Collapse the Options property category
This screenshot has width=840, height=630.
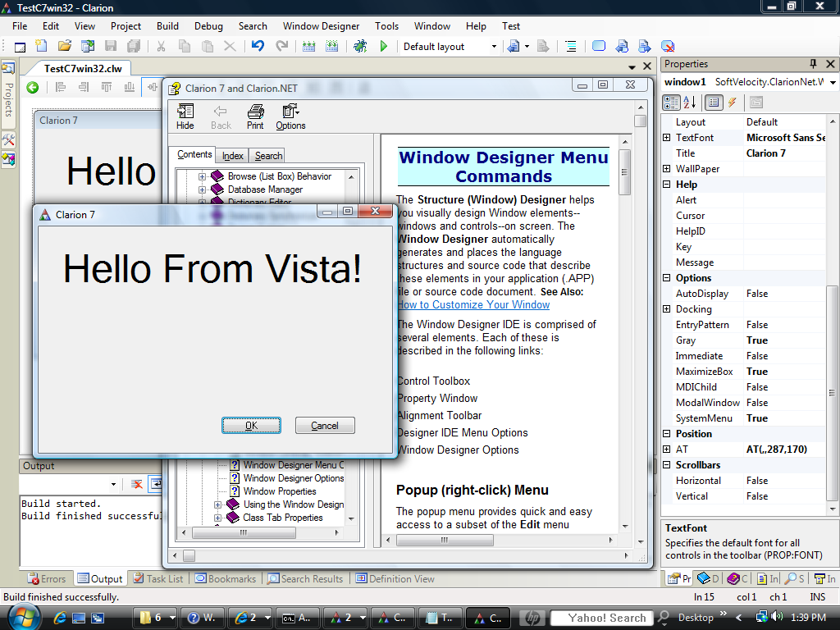tap(666, 278)
